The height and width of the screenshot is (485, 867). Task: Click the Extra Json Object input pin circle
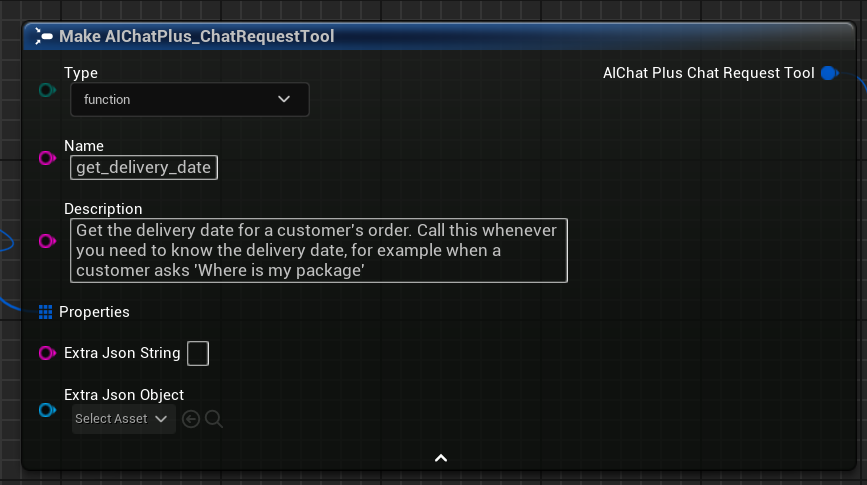tap(46, 410)
